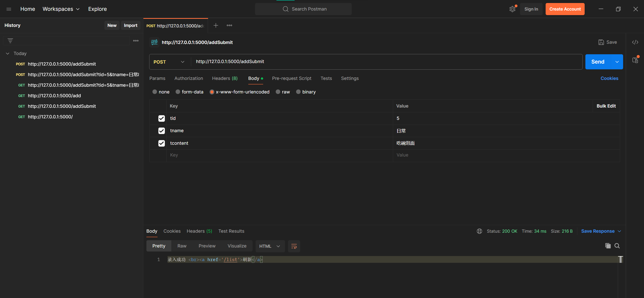Open the Pre-request Script tab
This screenshot has width=644, height=298.
tap(292, 78)
